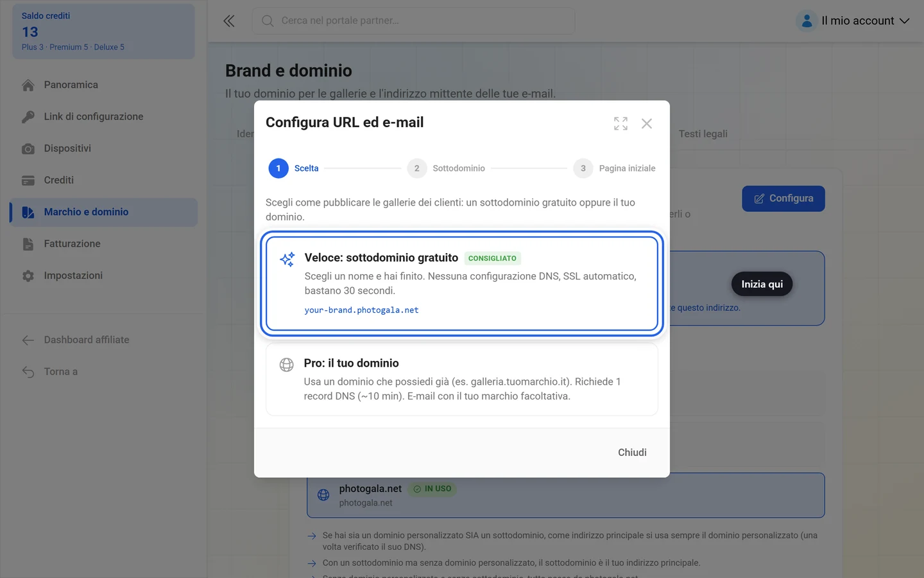The height and width of the screenshot is (578, 924).
Task: Focus the Cerca nel portale partner search field
Action: [x=414, y=21]
